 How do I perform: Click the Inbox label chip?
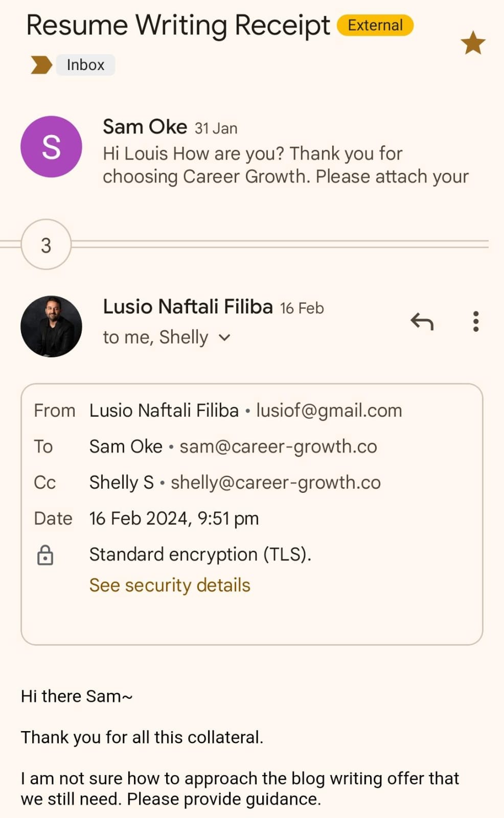click(x=85, y=65)
